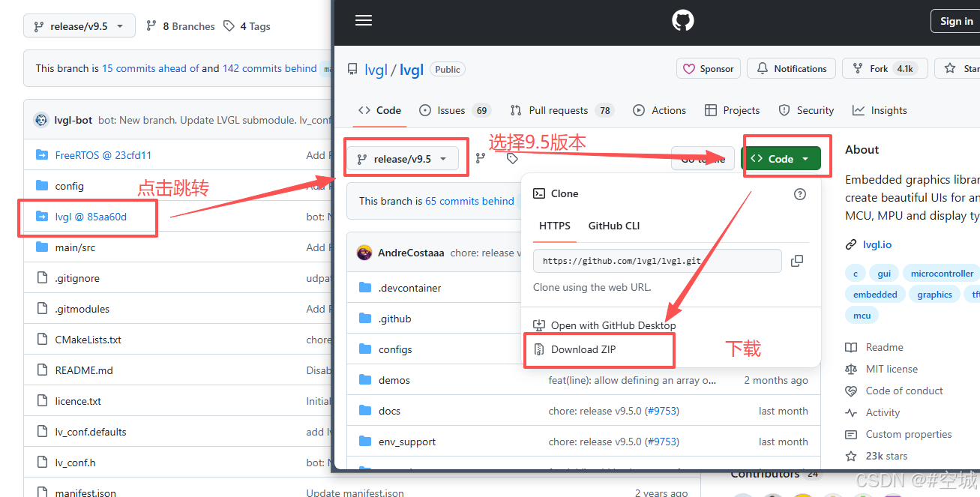Click the graphics topic tag

tap(934, 295)
